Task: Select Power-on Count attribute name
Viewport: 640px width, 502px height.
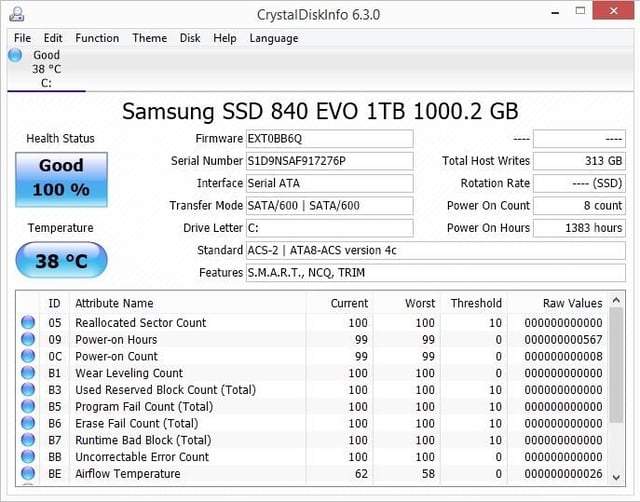Action: [x=116, y=356]
